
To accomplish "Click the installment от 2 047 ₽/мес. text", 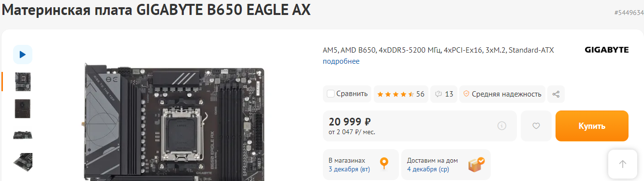I will click(x=352, y=132).
